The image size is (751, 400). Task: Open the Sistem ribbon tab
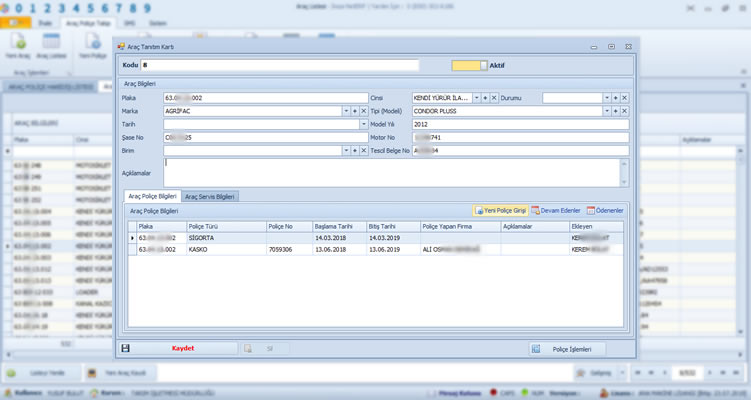158,23
